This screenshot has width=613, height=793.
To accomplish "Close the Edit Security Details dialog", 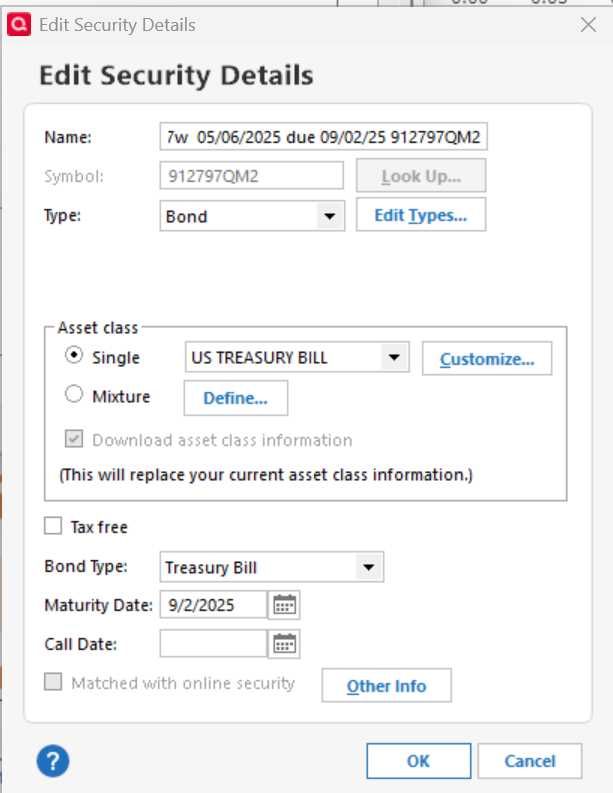I will [588, 24].
